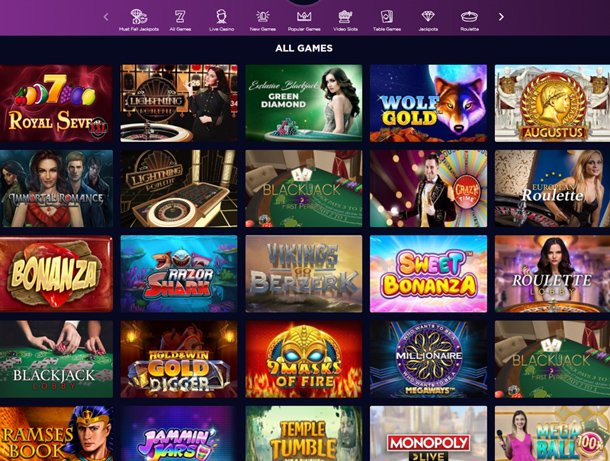Image resolution: width=610 pixels, height=461 pixels.
Task: Select the Popular Games crown icon
Action: [304, 16]
